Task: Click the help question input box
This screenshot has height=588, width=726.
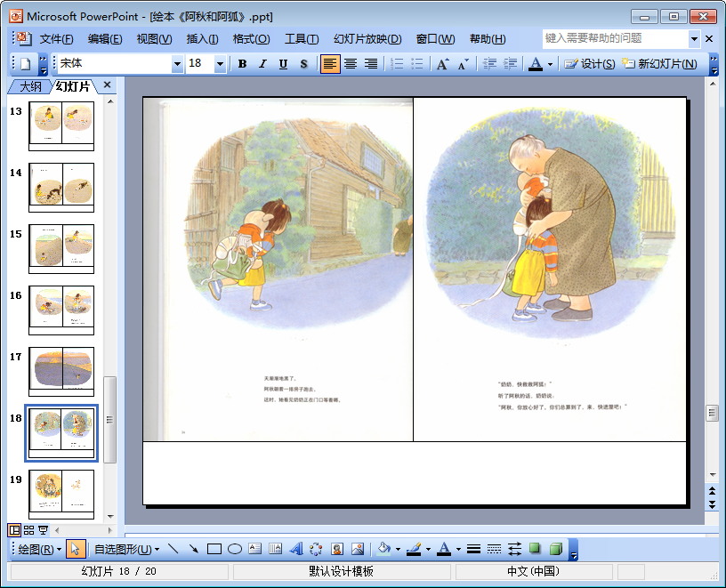Action: pos(616,38)
